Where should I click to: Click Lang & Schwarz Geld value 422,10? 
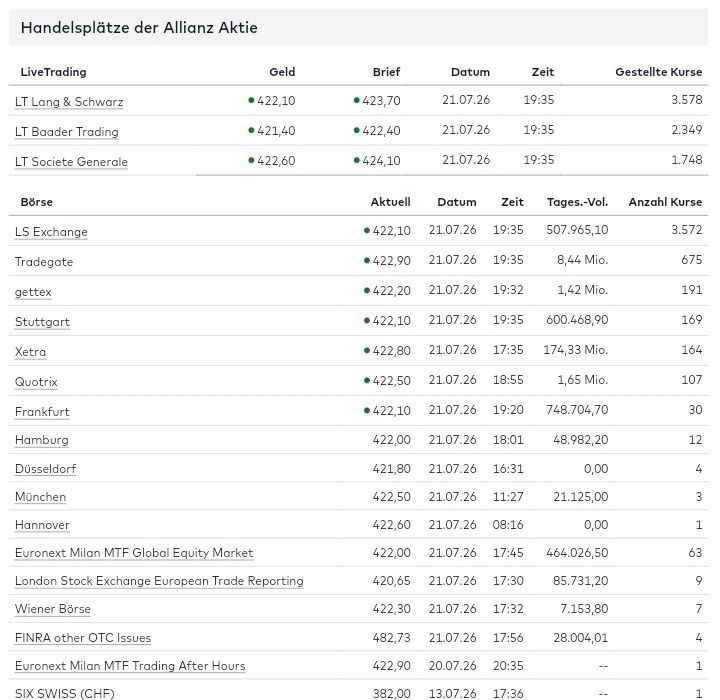(x=276, y=100)
